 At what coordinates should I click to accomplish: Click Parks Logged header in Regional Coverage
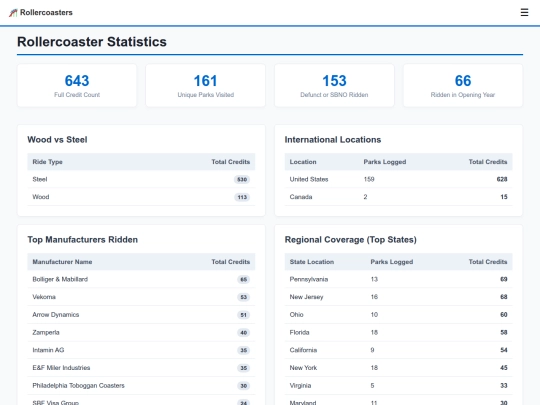click(392, 262)
